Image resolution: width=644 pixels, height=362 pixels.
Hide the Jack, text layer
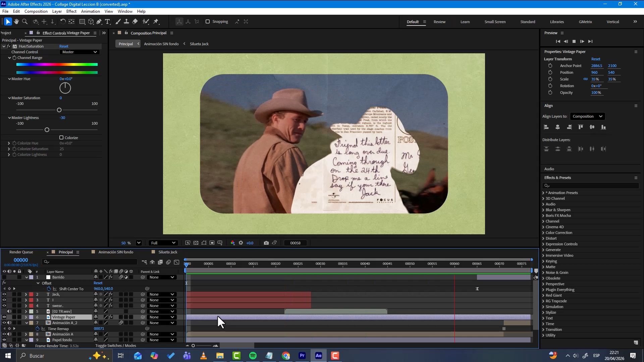(4, 294)
